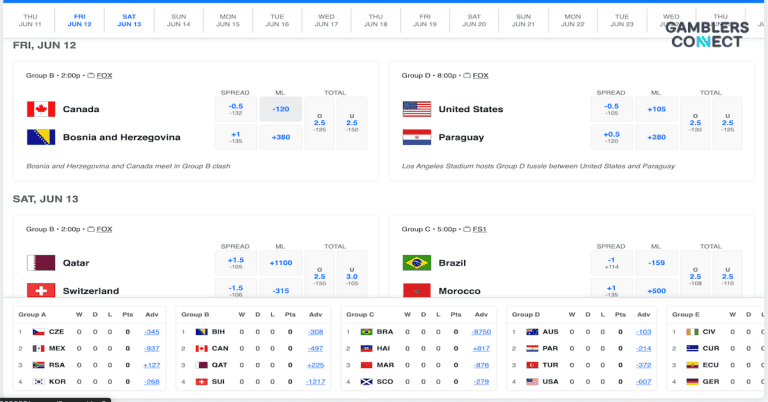Select Morocco moneyline +500
The image size is (768, 402).
pyautogui.click(x=656, y=290)
